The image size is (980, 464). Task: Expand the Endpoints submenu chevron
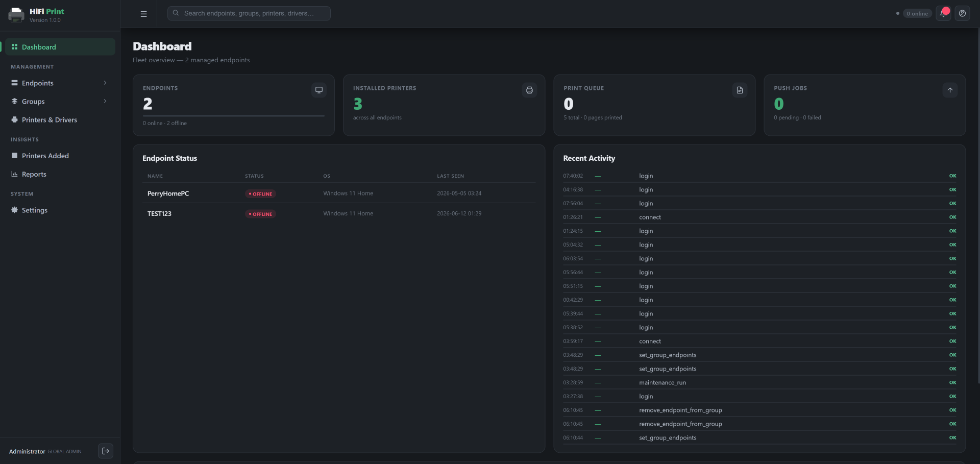105,83
